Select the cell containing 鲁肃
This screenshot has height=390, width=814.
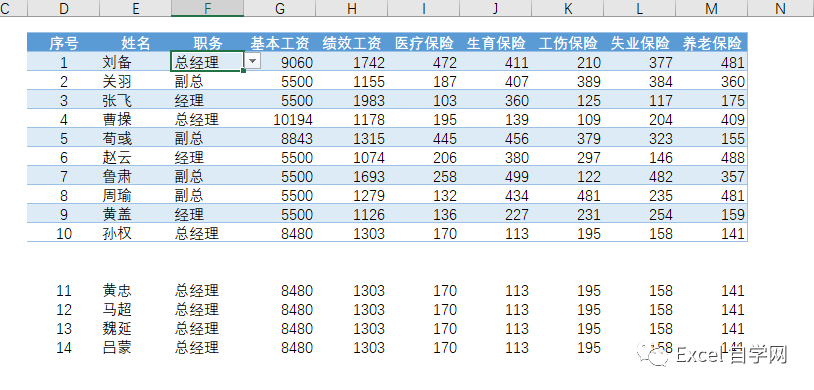pos(135,176)
